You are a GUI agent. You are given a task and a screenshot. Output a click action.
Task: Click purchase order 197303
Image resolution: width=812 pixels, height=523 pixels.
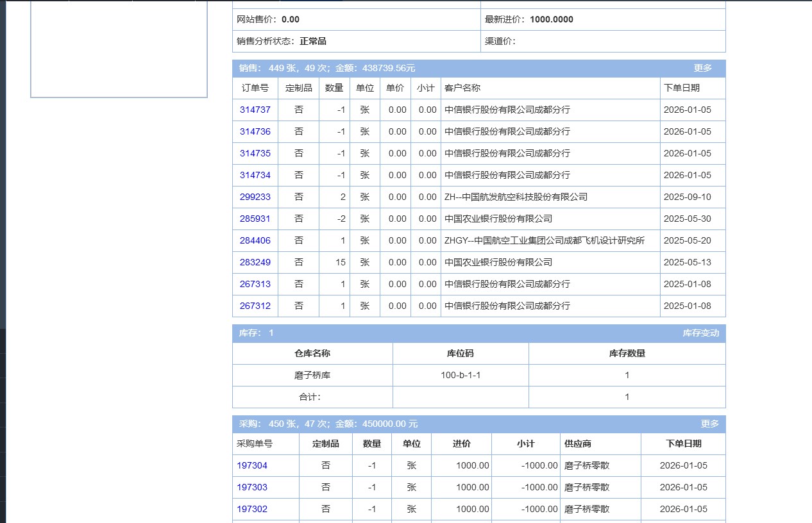pyautogui.click(x=252, y=487)
